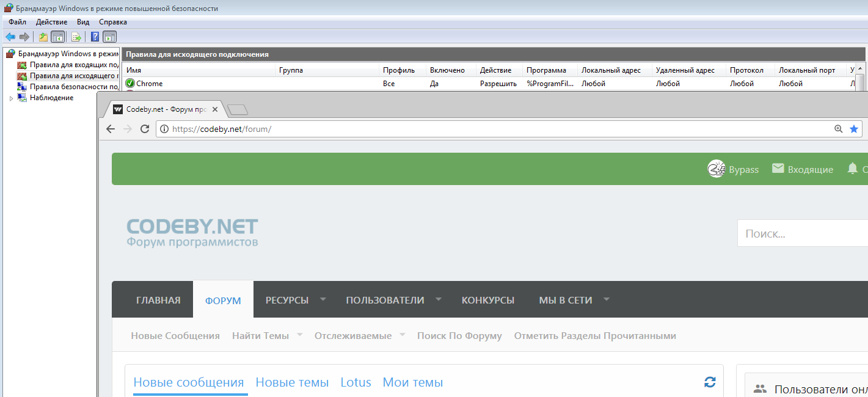Viewport: 868px width, 397px height.
Task: Reload the Codeby page in Chrome
Action: 145,129
